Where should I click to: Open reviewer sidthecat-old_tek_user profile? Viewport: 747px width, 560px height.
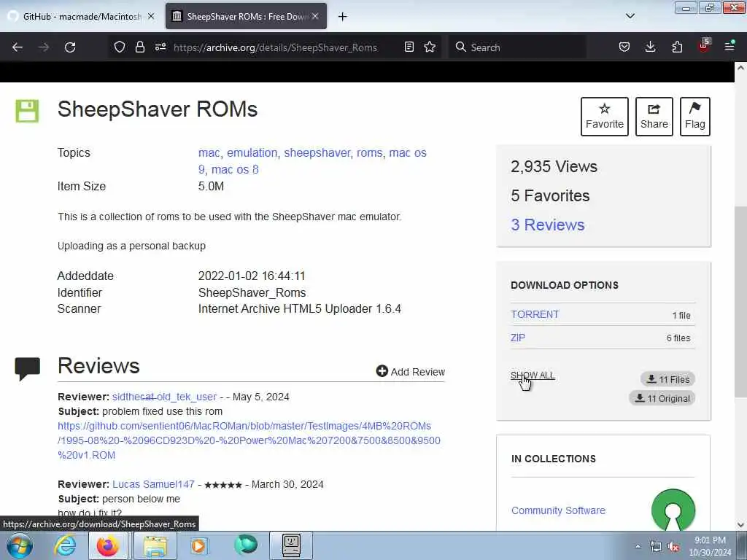[x=164, y=397]
